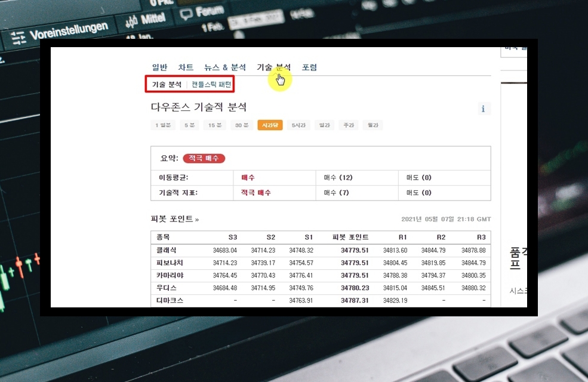Choose the 5 분 timeframe
The width and height of the screenshot is (588, 382).
point(189,125)
